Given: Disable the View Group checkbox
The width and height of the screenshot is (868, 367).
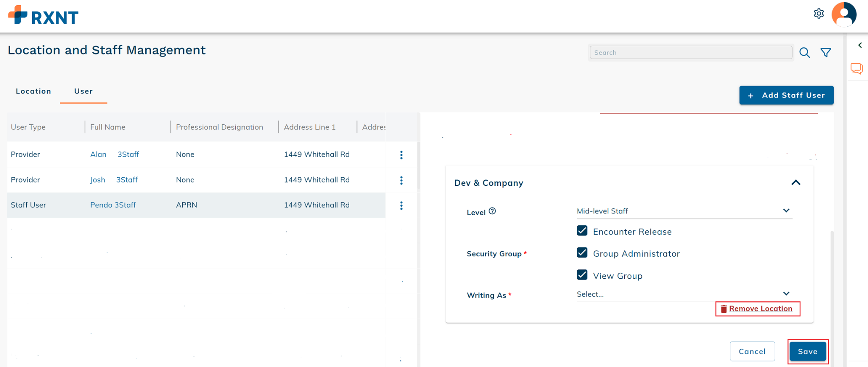Looking at the screenshot, I should (x=582, y=275).
